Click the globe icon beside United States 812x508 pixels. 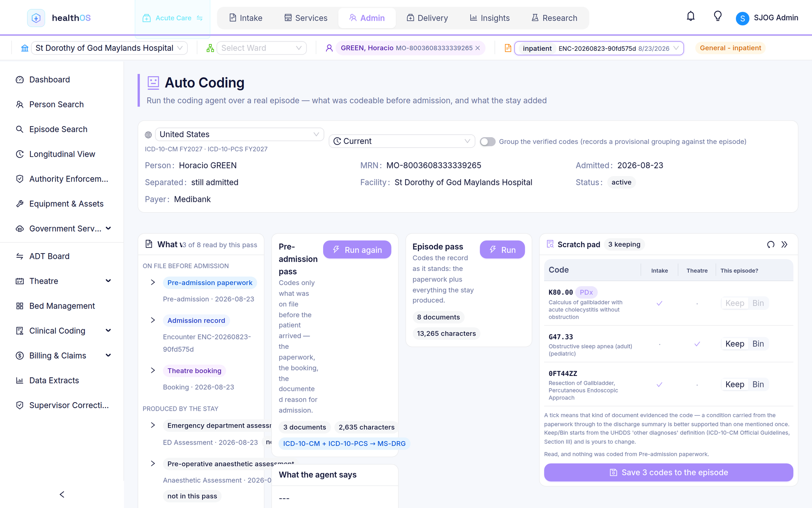coord(148,135)
